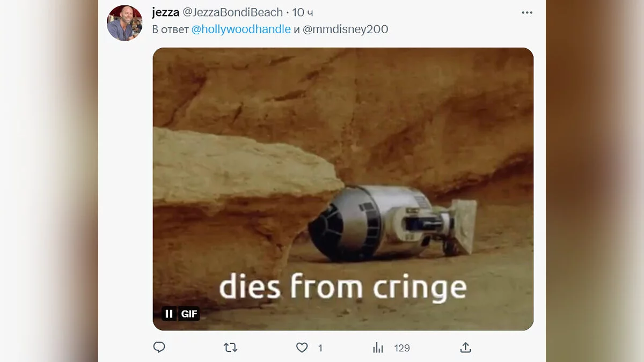The width and height of the screenshot is (644, 362).
Task: Click the 'В ответ' reply label
Action: [170, 29]
